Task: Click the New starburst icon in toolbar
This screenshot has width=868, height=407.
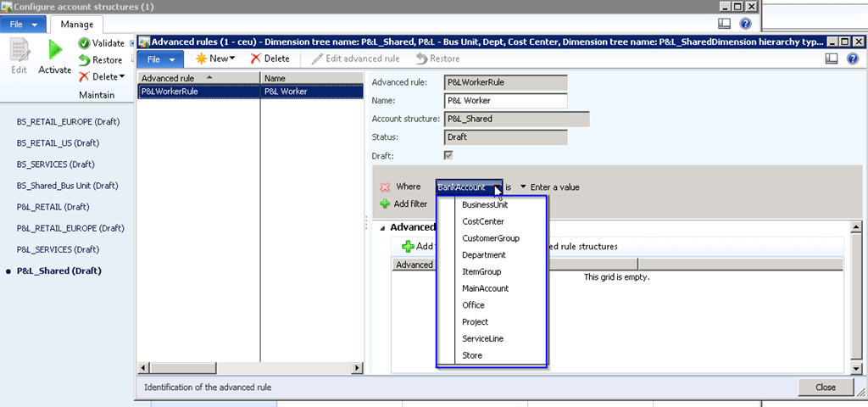Action: [202, 59]
